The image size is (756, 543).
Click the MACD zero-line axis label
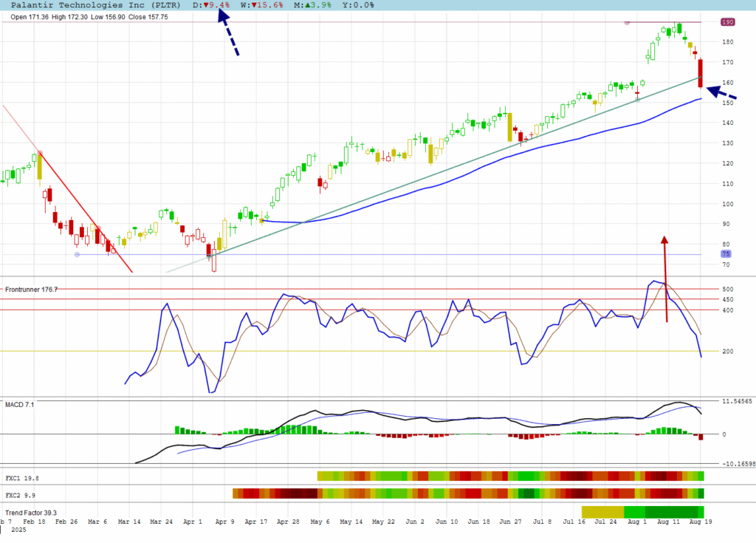pos(724,434)
